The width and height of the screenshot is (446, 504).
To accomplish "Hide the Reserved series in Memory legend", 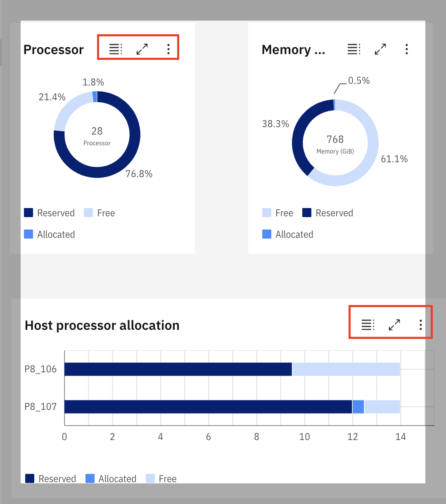I will tap(334, 213).
